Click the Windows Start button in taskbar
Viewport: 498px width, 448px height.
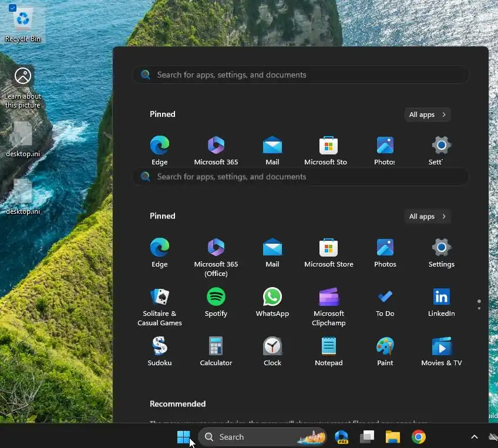(183, 437)
